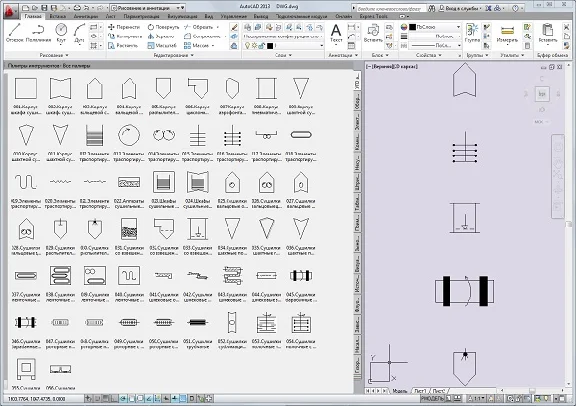Pick palette tool 013 circle with arrow

pos(129,135)
